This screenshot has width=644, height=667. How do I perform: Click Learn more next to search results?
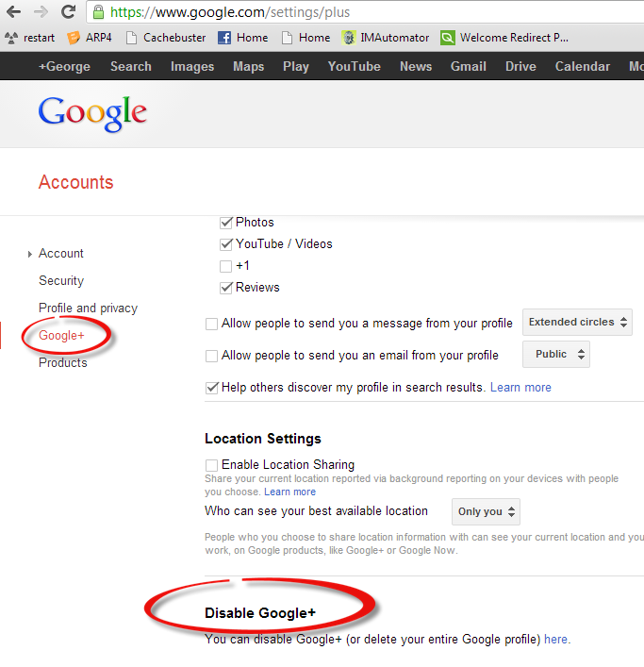tap(520, 388)
